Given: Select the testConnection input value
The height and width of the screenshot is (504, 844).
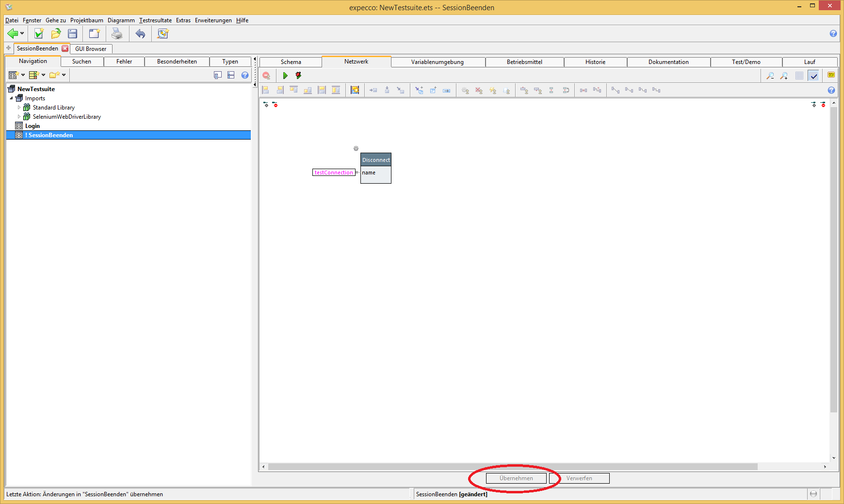Looking at the screenshot, I should coord(334,173).
